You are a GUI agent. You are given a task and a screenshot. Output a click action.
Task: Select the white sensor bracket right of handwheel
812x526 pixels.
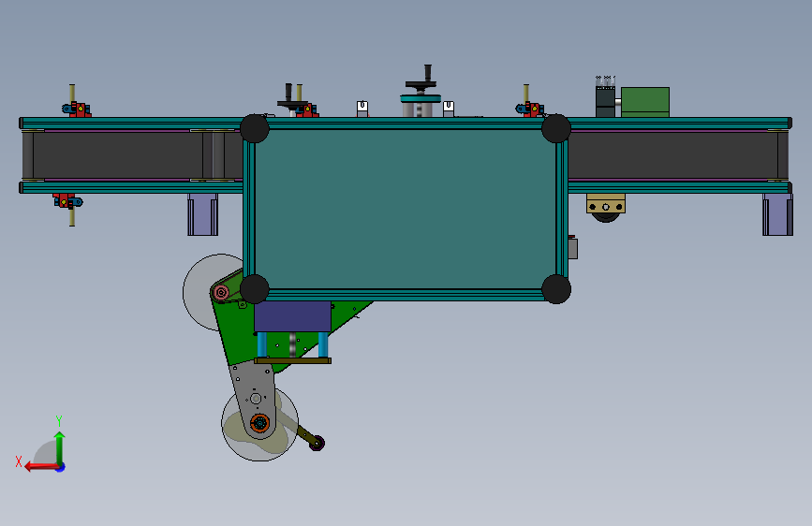click(449, 109)
